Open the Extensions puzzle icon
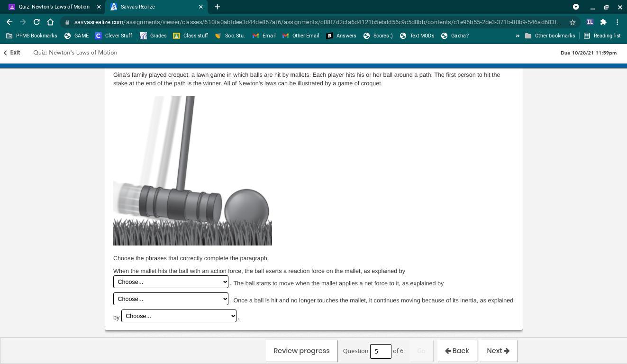Image resolution: width=627 pixels, height=364 pixels. 603,22
